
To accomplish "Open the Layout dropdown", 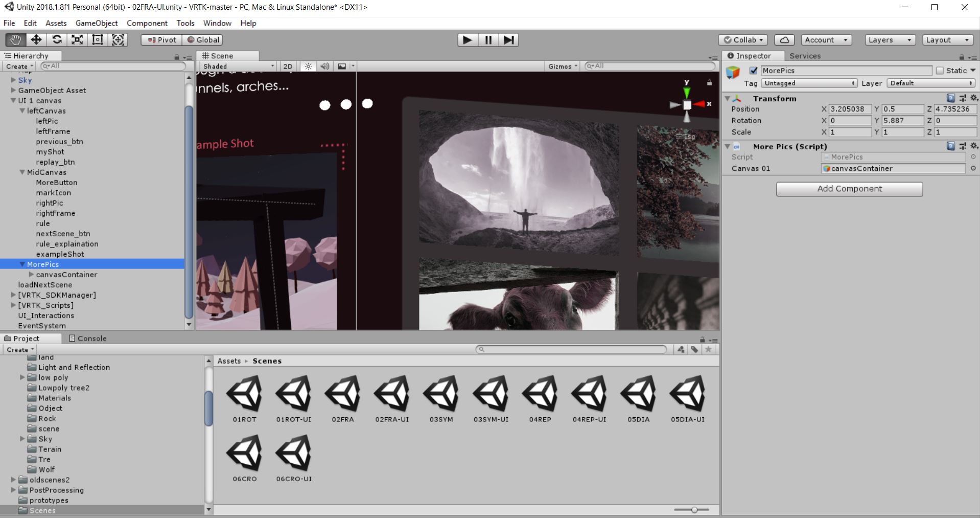I will click(x=947, y=40).
